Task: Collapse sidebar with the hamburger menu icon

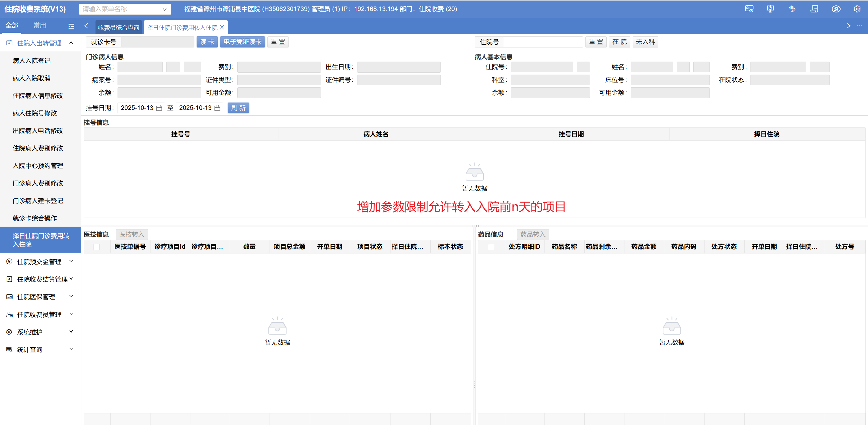Action: [x=71, y=26]
